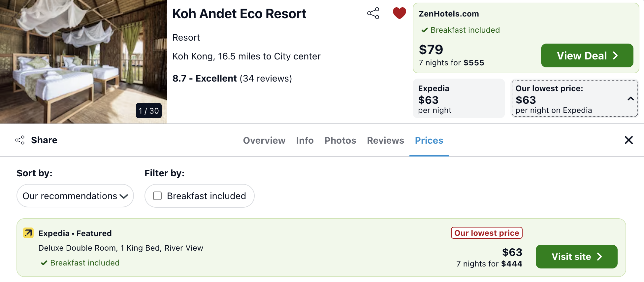Close the details panel with X
Viewport: 644px width, 282px height.
click(629, 140)
